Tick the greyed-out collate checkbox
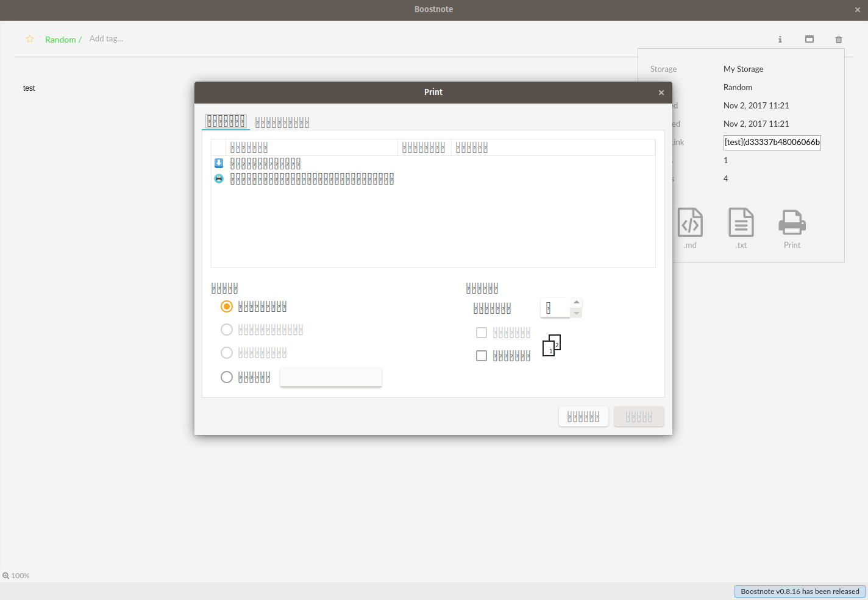Viewport: 868px width, 600px height. click(482, 333)
